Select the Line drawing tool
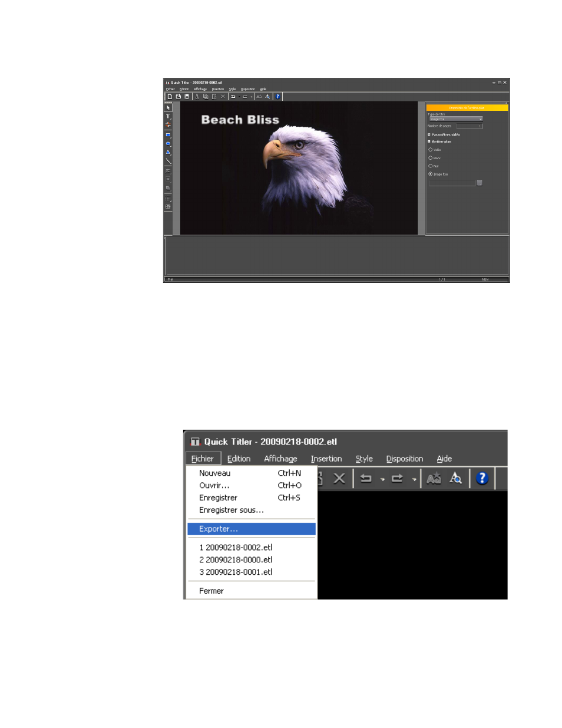 (168, 161)
